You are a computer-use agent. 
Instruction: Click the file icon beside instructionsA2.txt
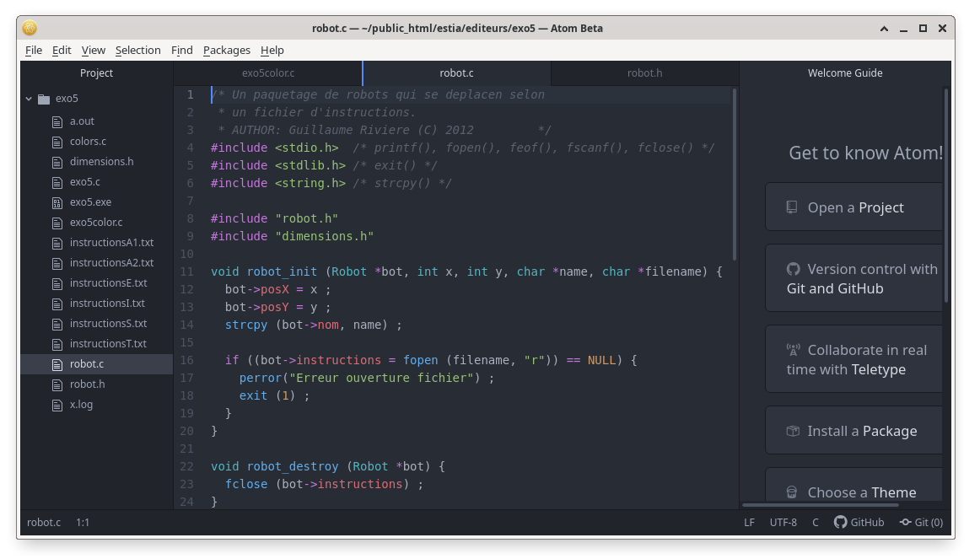pos(57,264)
